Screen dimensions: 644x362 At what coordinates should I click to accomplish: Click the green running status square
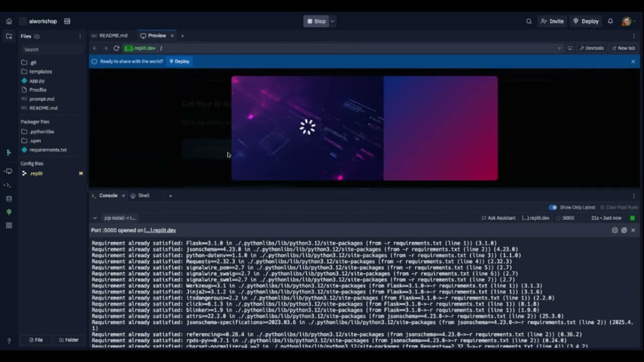tap(632, 218)
